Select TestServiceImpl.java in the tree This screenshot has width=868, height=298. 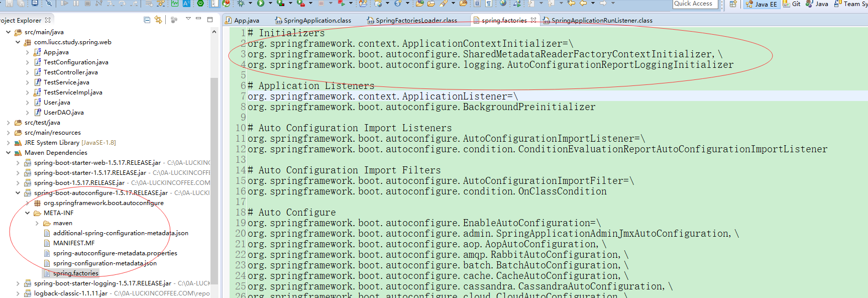tap(73, 92)
